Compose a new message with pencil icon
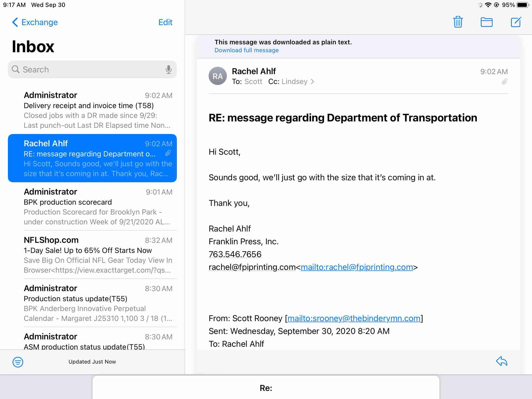Image resolution: width=532 pixels, height=399 pixels. click(516, 22)
